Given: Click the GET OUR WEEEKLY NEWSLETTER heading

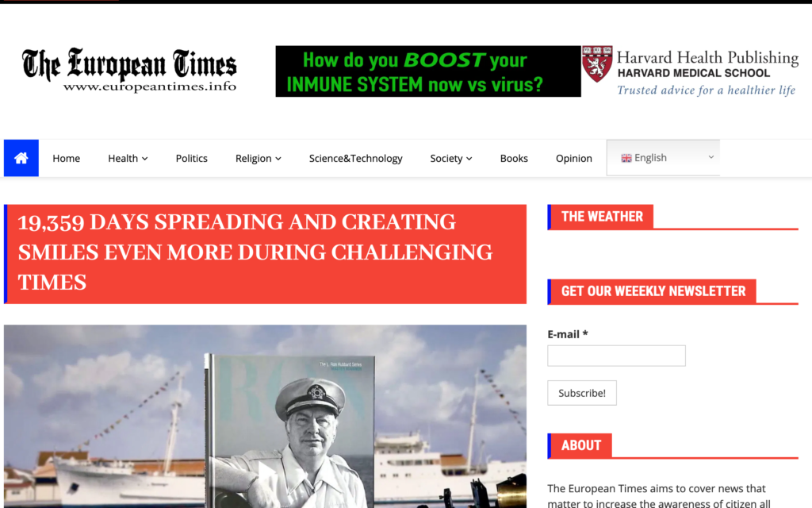Looking at the screenshot, I should click(x=653, y=291).
